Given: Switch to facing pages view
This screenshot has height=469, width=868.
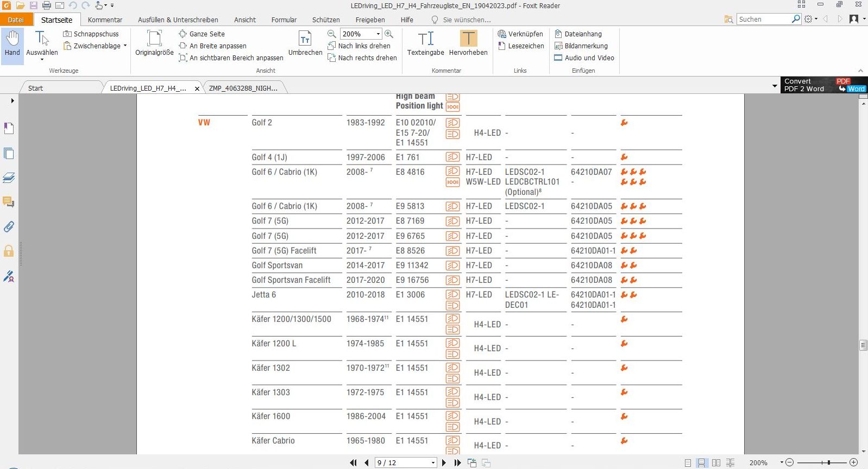Looking at the screenshot, I should 716,463.
